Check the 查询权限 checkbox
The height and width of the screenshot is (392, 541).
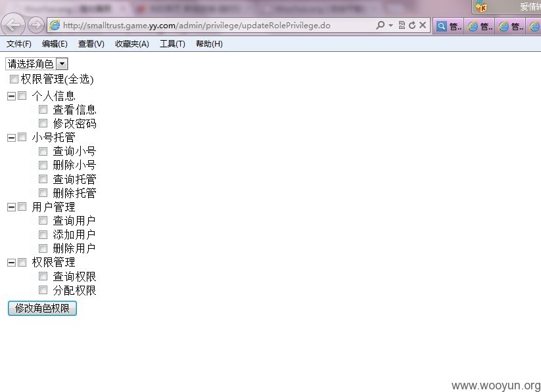click(x=43, y=276)
